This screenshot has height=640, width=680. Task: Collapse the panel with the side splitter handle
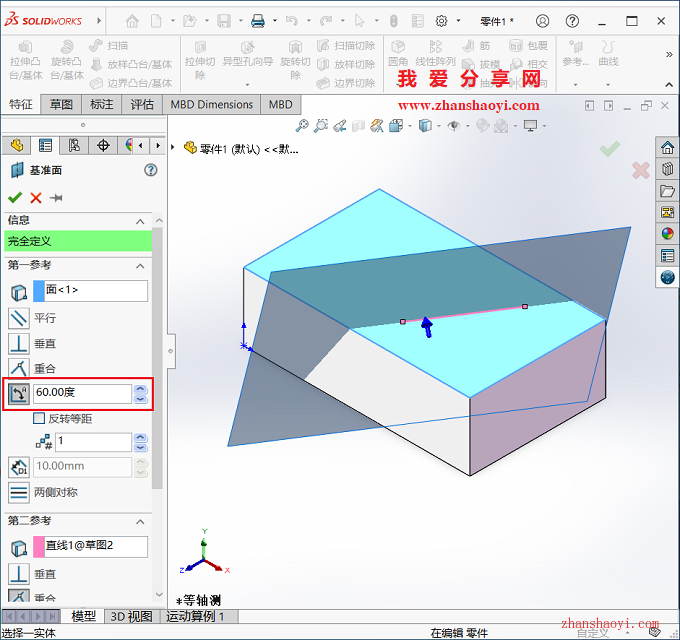pos(171,351)
